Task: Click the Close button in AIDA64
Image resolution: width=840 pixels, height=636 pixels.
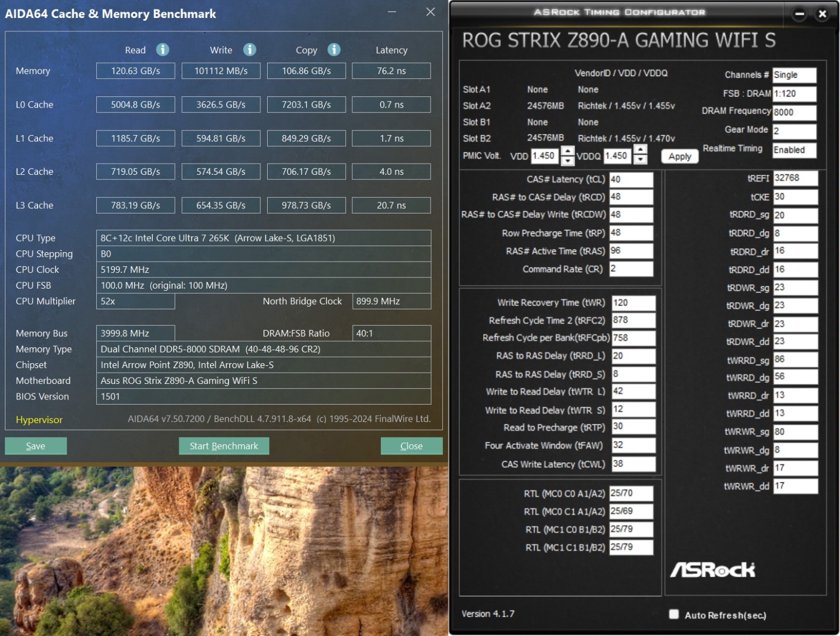Action: tap(412, 446)
